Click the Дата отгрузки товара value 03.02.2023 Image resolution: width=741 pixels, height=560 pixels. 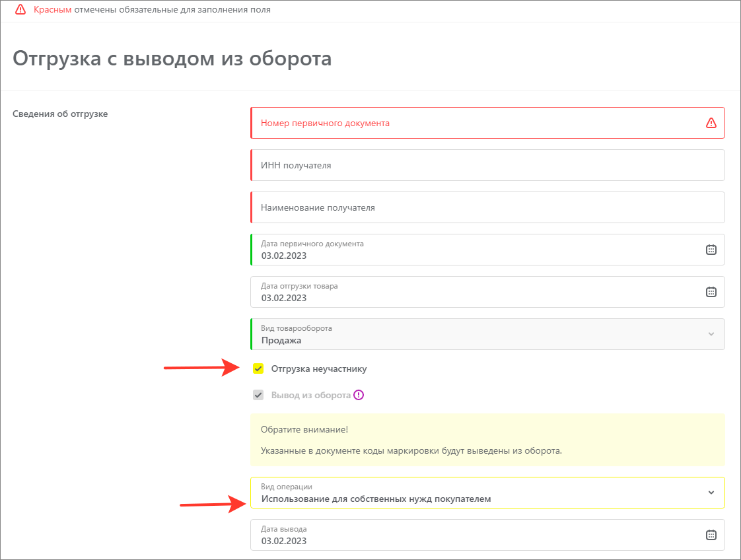tap(283, 298)
